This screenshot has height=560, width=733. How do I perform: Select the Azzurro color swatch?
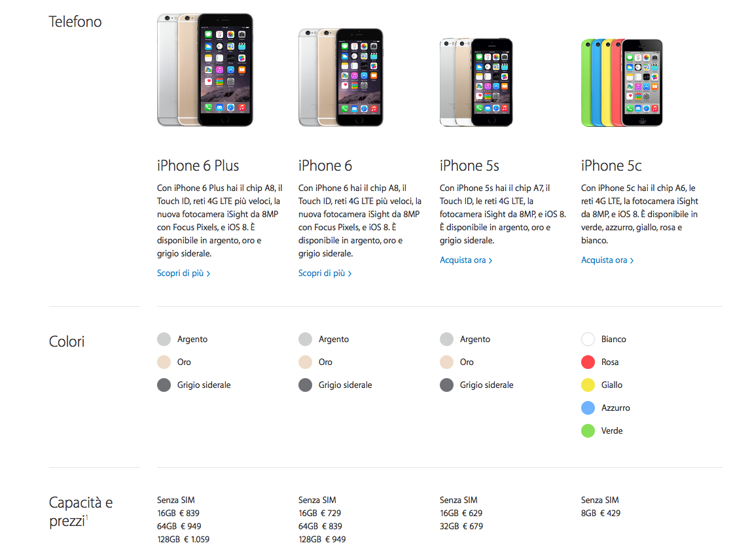[x=588, y=408]
